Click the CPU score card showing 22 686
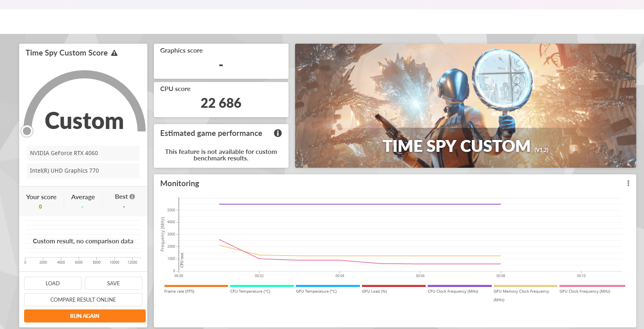 tap(221, 100)
